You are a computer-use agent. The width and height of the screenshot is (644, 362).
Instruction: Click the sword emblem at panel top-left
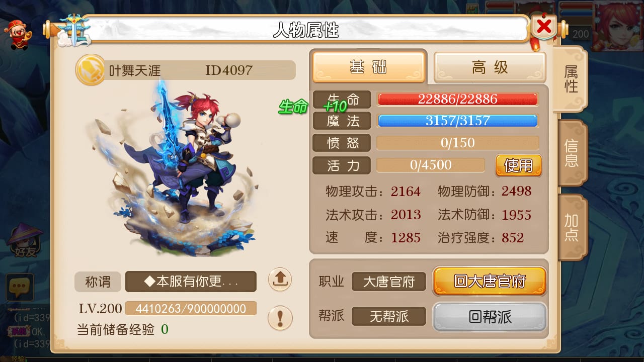74,30
